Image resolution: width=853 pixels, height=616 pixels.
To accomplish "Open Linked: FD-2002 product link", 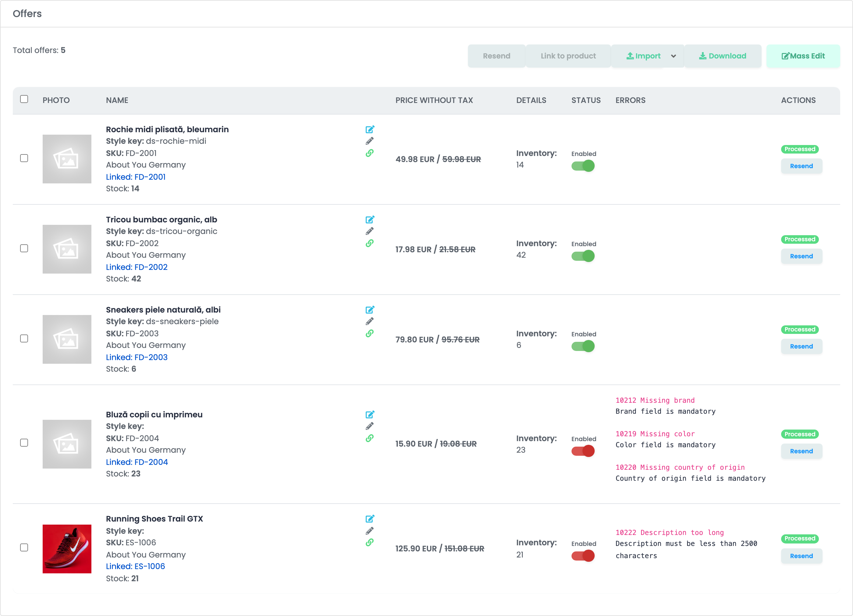I will coord(136,267).
